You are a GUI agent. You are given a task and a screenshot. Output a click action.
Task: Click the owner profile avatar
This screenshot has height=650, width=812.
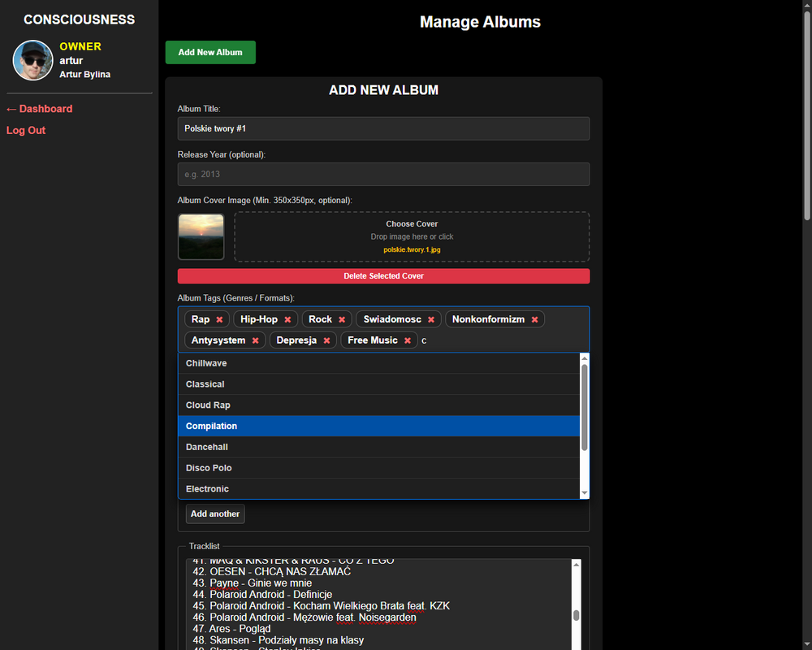tap(32, 60)
